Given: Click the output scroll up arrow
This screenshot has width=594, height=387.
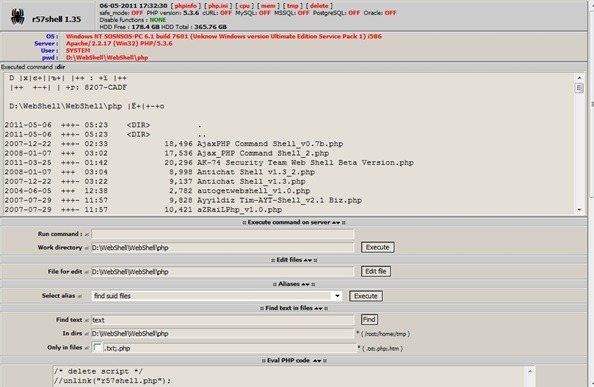Looking at the screenshot, I should click(x=579, y=78).
